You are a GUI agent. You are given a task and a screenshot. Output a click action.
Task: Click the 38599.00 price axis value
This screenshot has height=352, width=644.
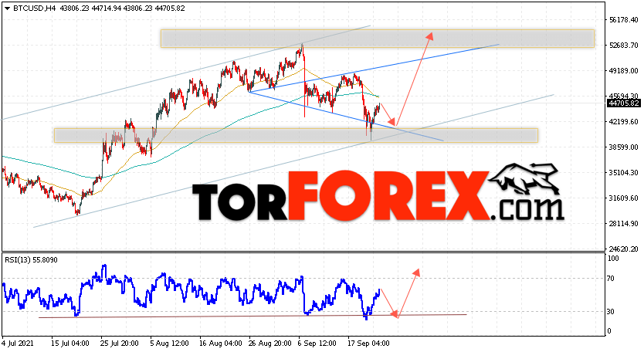tap(624, 147)
